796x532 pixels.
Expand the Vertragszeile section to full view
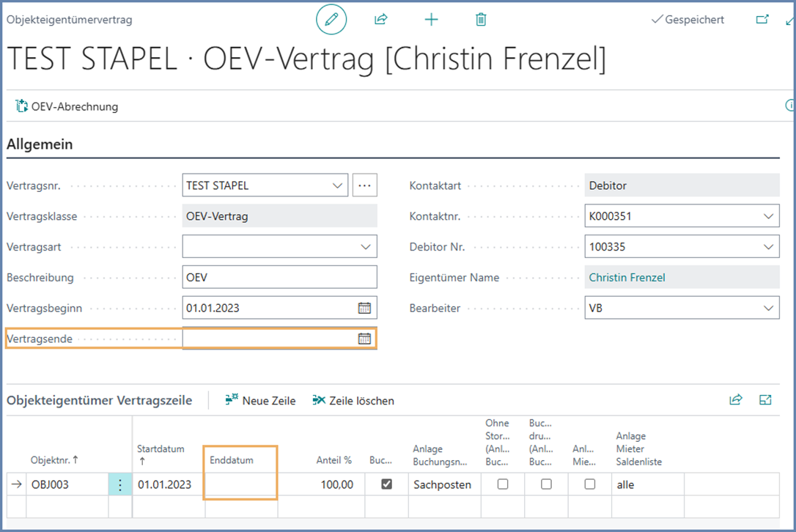[766, 400]
